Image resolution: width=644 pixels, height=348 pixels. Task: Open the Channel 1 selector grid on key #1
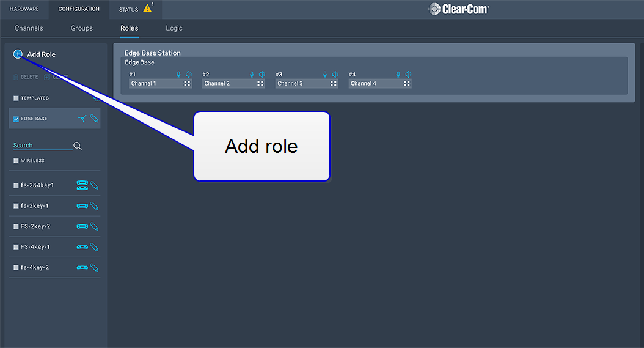tap(187, 84)
